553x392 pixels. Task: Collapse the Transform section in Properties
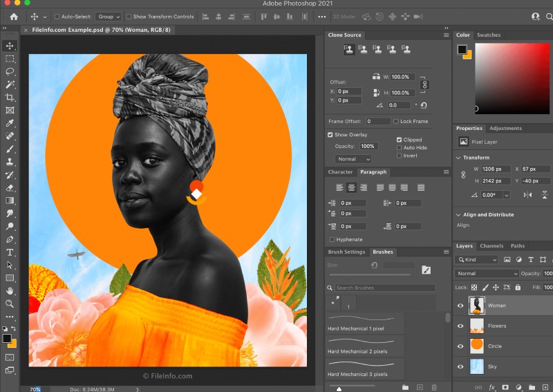[x=458, y=158]
